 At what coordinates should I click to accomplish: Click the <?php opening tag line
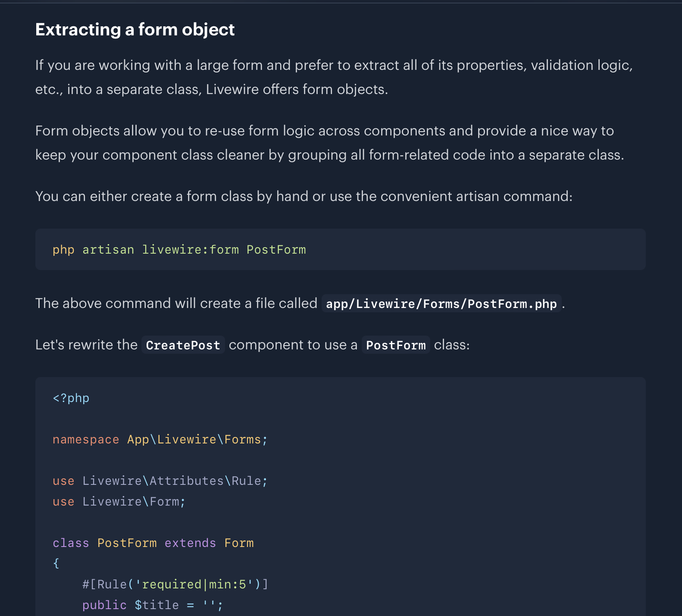click(71, 398)
